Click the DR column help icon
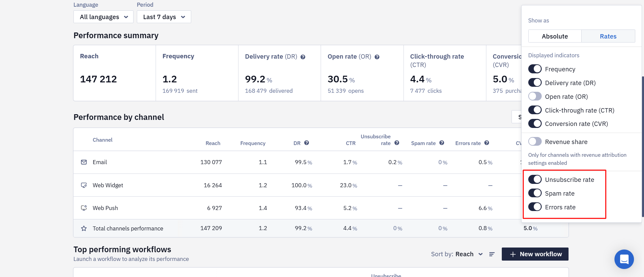The image size is (644, 277). pyautogui.click(x=307, y=143)
